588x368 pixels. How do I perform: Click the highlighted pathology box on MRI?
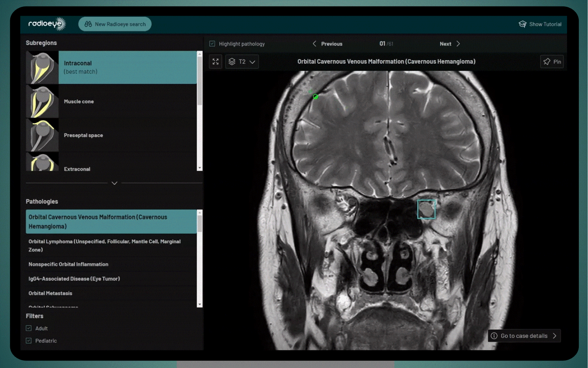[x=426, y=209]
